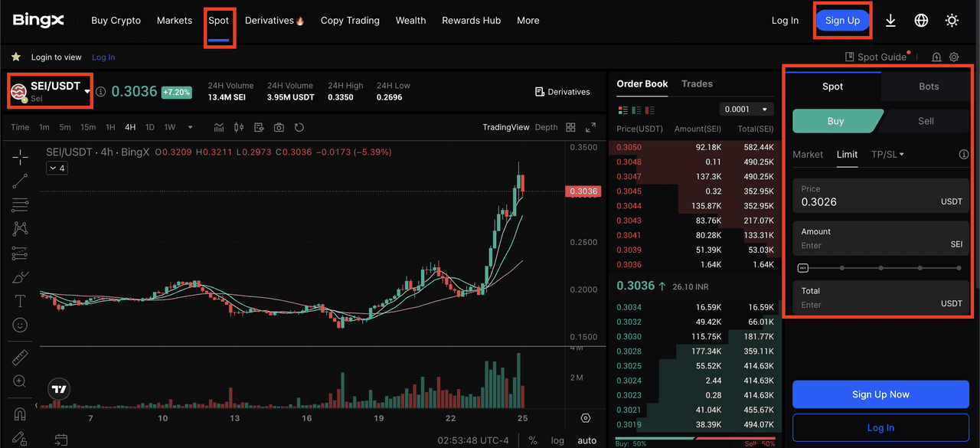Viewport: 980px width, 448px height.
Task: Click info icon next to SEI/USDT
Action: coord(101,92)
